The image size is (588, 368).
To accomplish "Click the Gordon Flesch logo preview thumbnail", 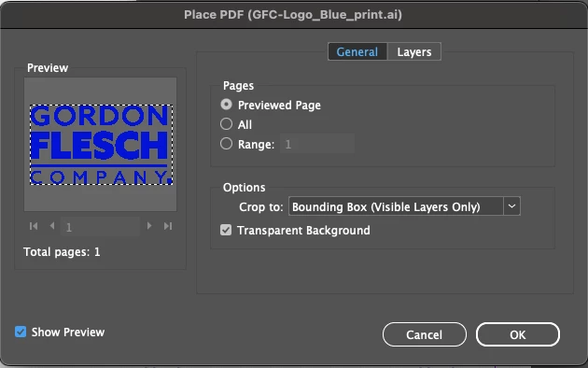I will point(101,145).
